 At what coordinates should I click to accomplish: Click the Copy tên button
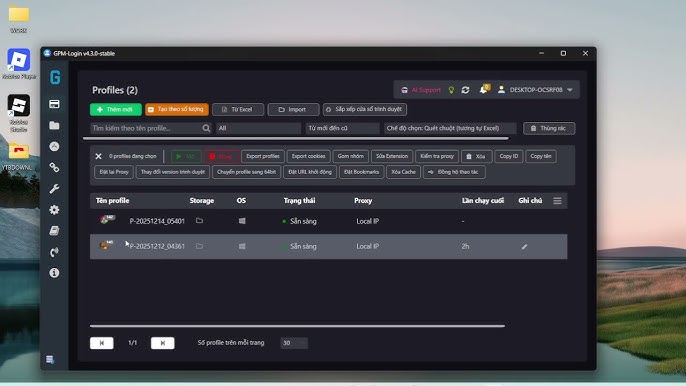[541, 156]
